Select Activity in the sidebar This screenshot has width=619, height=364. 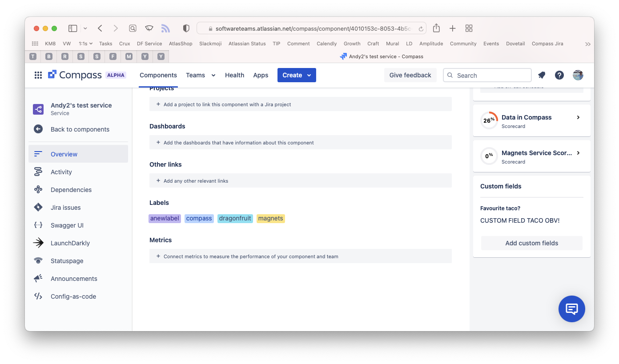pyautogui.click(x=78, y=172)
